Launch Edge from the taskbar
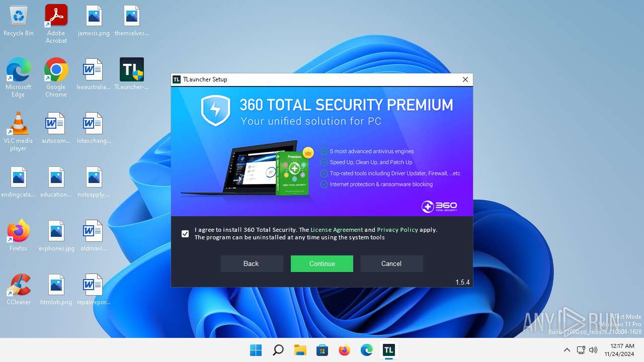This screenshot has width=644, height=362. coord(367,350)
